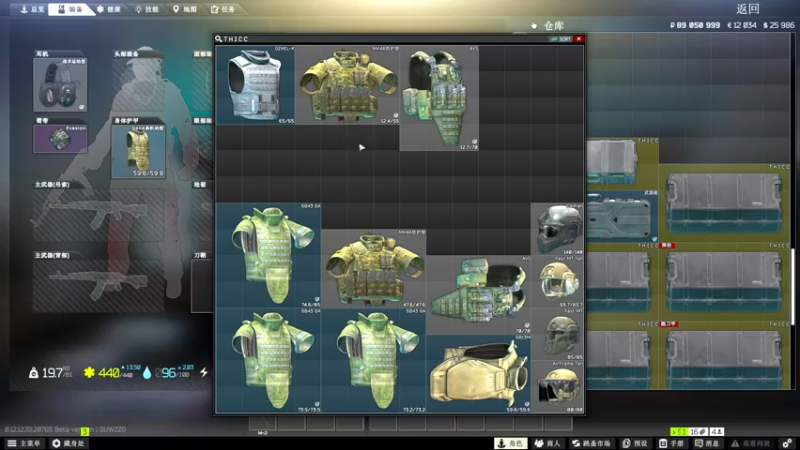The height and width of the screenshot is (450, 800).
Task: Select the Airframe Tan helmet 08/08
Action: 557,387
